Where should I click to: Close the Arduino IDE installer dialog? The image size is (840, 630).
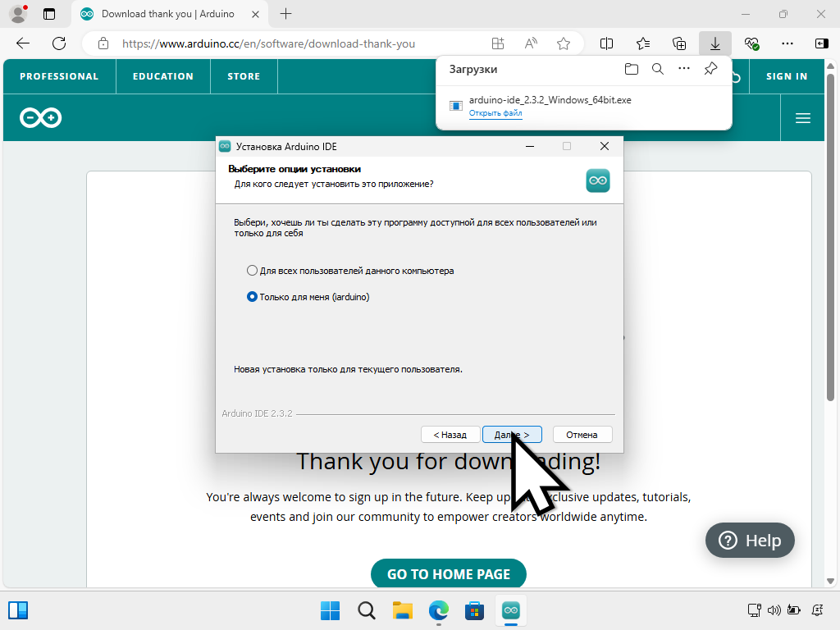[x=605, y=146]
